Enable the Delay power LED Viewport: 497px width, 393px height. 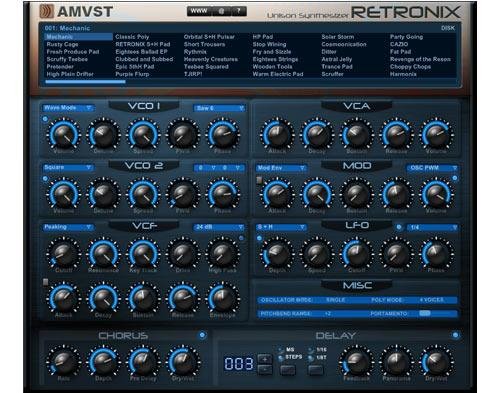(x=455, y=335)
